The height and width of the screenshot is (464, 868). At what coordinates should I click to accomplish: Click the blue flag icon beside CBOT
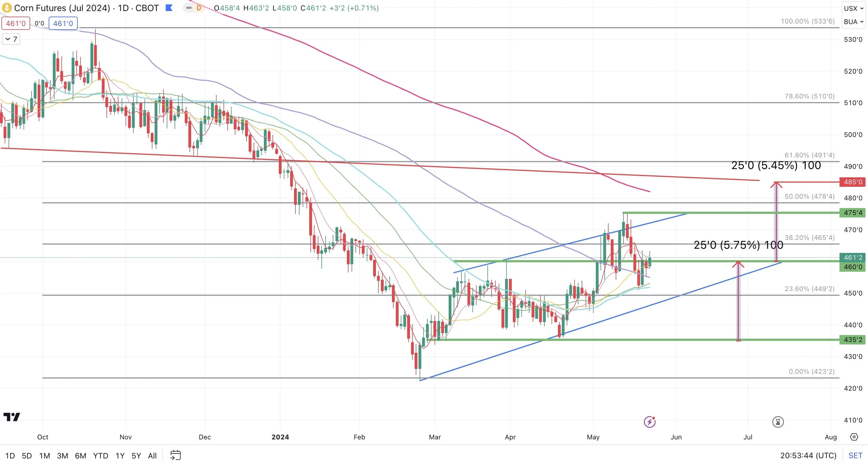pyautogui.click(x=169, y=8)
